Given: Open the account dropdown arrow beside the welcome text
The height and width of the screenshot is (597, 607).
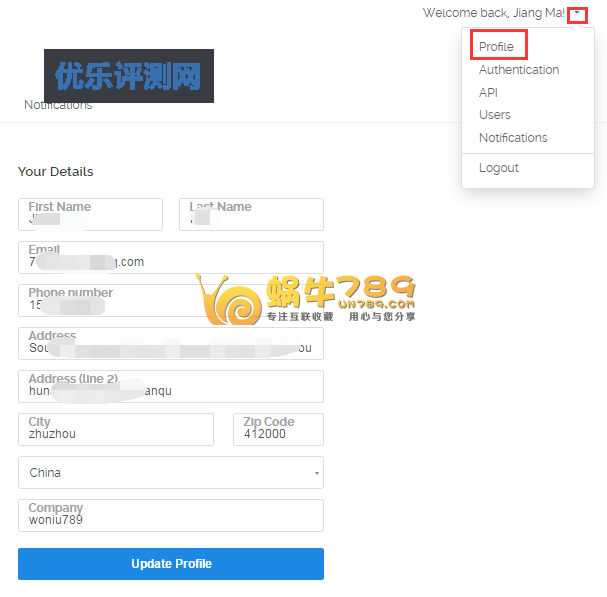Looking at the screenshot, I should (577, 13).
